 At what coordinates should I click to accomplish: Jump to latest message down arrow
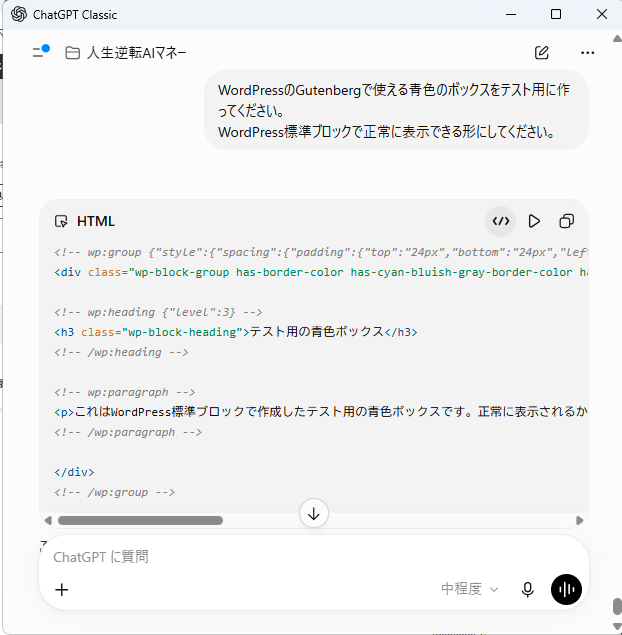click(314, 513)
